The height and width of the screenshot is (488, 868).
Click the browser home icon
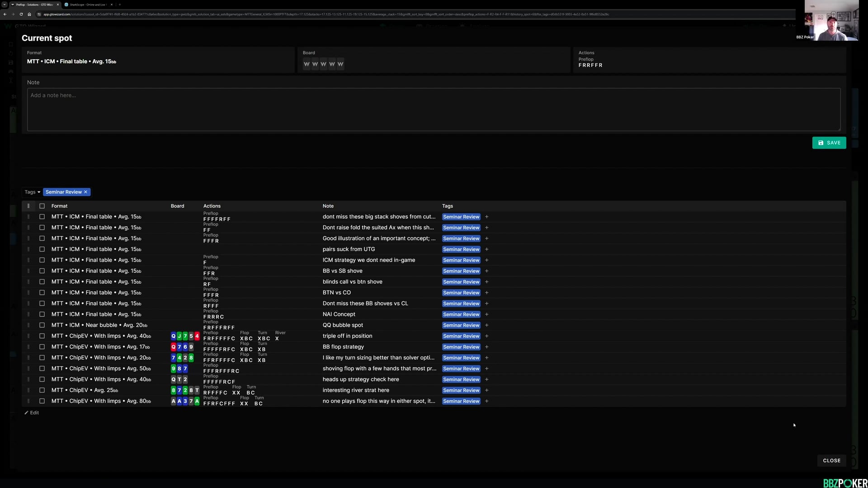tap(29, 14)
